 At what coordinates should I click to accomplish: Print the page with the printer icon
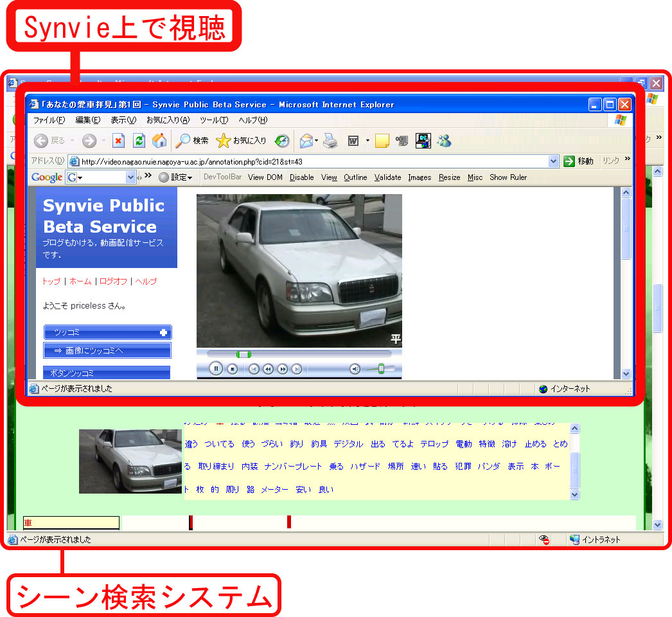(330, 141)
